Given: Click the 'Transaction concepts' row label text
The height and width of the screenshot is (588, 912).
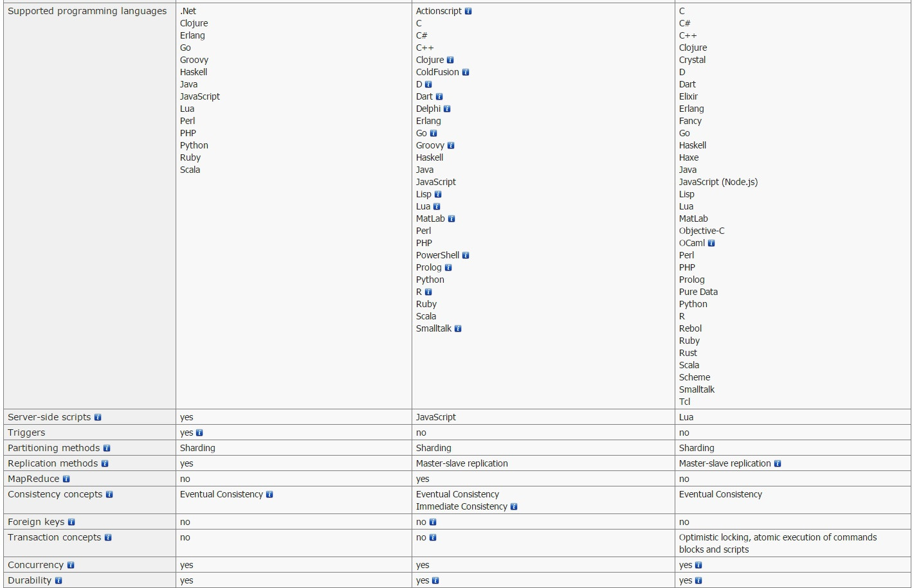Looking at the screenshot, I should [55, 537].
